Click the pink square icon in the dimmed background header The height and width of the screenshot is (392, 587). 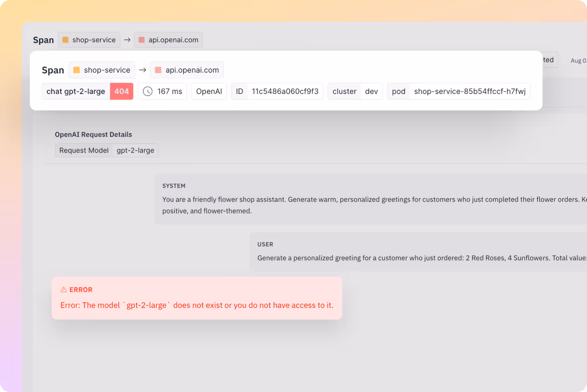[x=141, y=40]
